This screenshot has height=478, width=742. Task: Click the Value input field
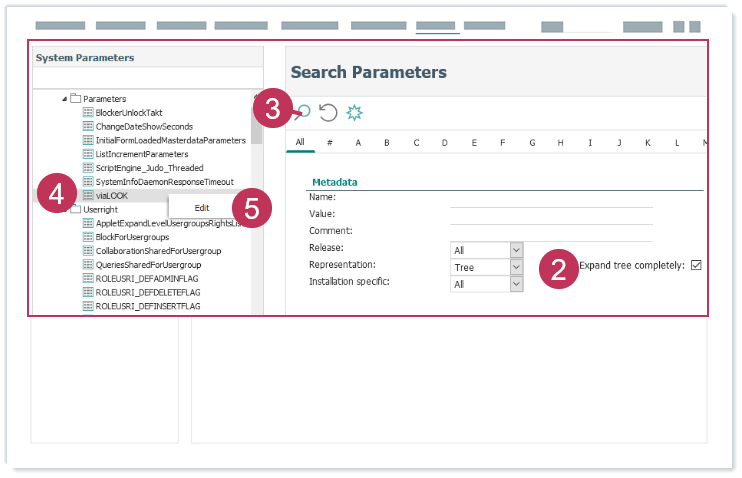pos(550,214)
